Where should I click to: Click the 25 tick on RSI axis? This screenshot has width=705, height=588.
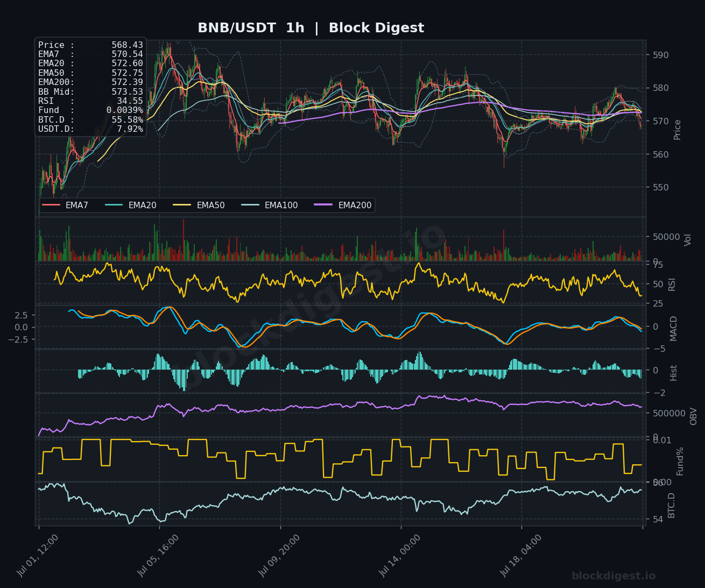tap(657, 304)
